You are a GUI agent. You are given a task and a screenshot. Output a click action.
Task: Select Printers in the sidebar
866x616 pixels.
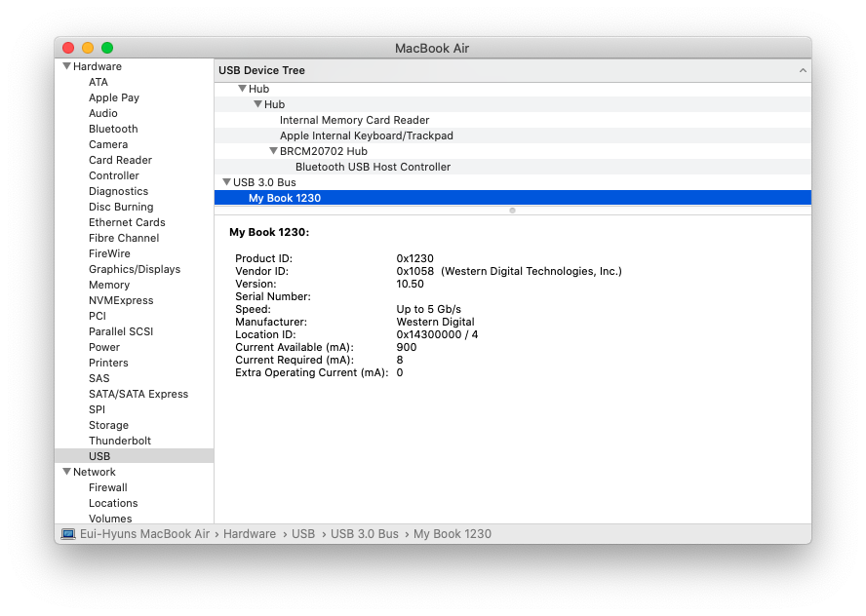pyautogui.click(x=108, y=363)
